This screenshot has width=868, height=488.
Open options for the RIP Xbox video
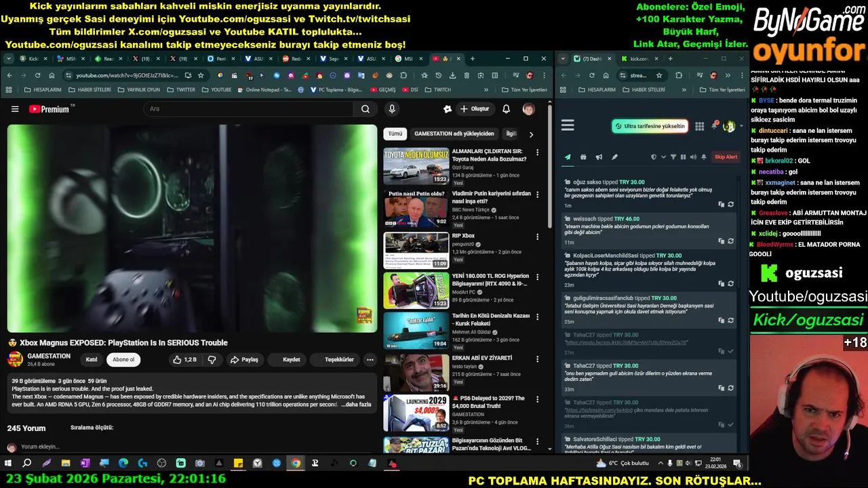point(537,237)
